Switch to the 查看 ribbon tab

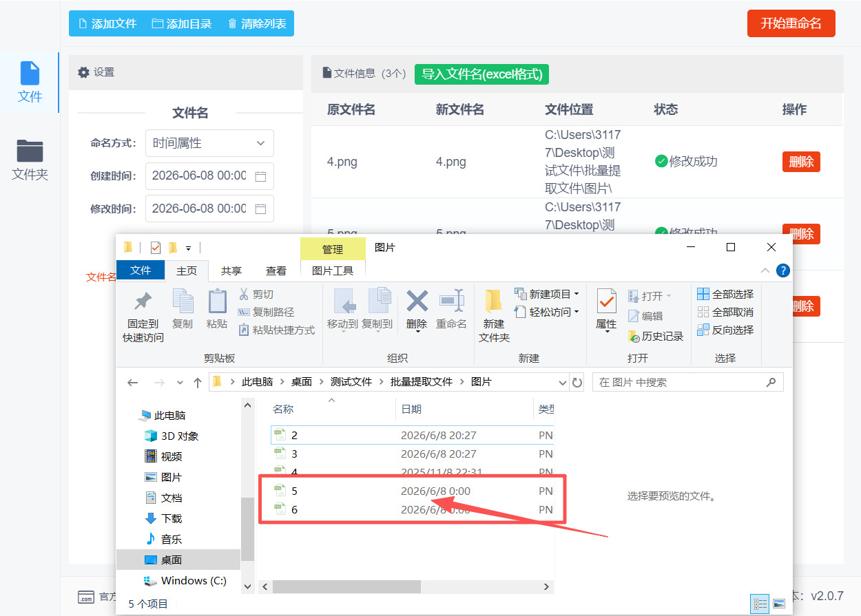(276, 271)
